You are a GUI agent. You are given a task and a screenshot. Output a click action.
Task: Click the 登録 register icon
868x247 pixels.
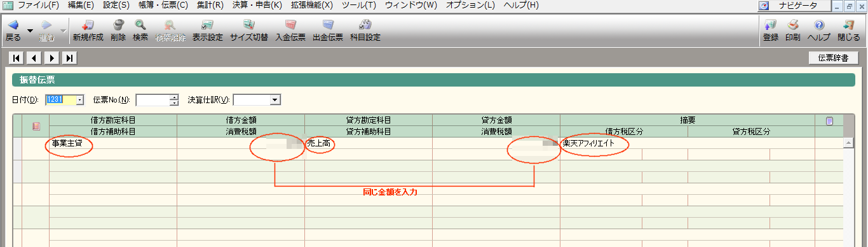pyautogui.click(x=771, y=31)
